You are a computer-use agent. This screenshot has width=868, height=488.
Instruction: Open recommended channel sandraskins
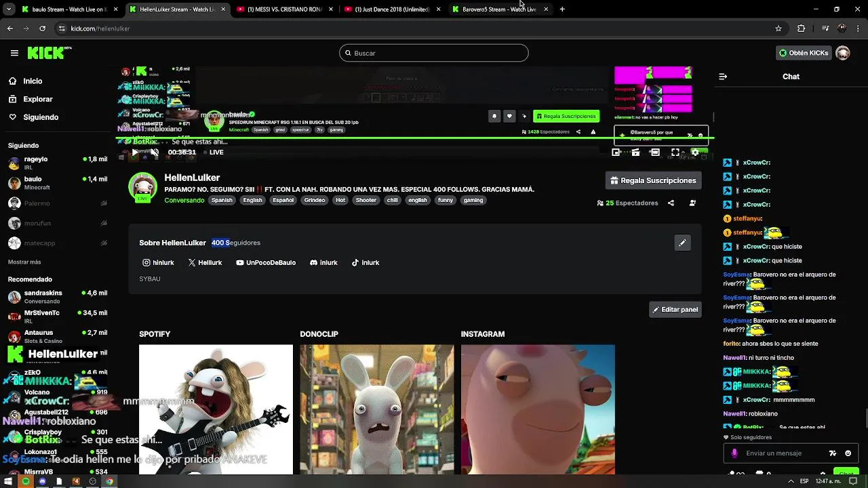pos(58,297)
